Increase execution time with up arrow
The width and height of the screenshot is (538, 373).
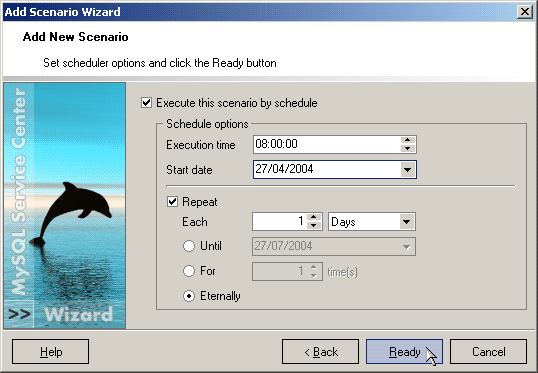pos(408,140)
